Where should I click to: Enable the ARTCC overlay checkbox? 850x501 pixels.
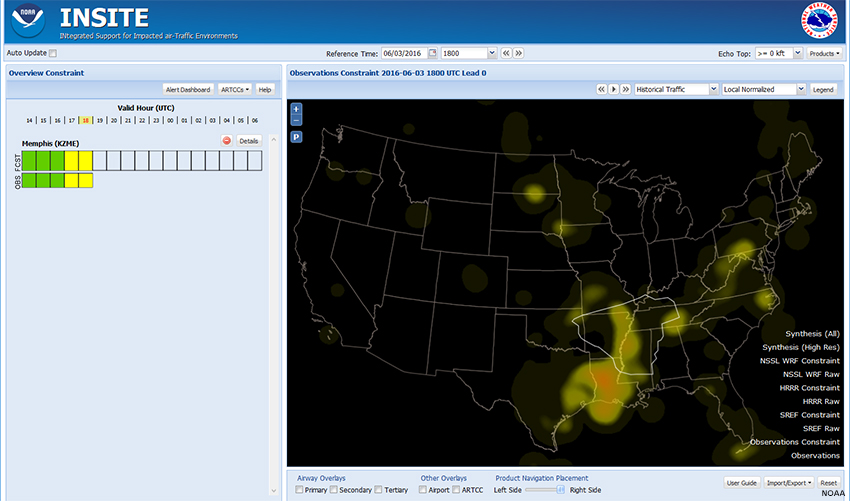456,490
